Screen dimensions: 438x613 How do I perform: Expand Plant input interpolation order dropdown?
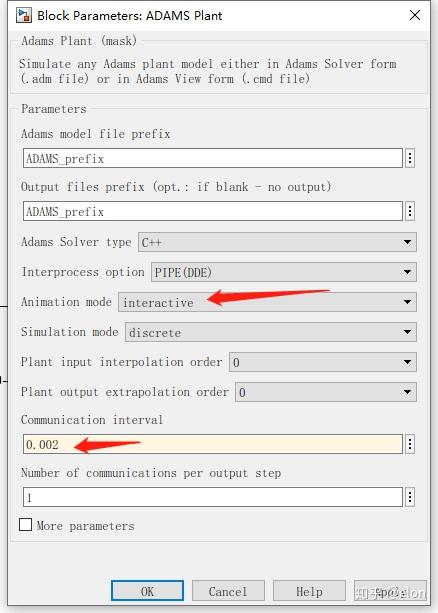tap(323, 362)
